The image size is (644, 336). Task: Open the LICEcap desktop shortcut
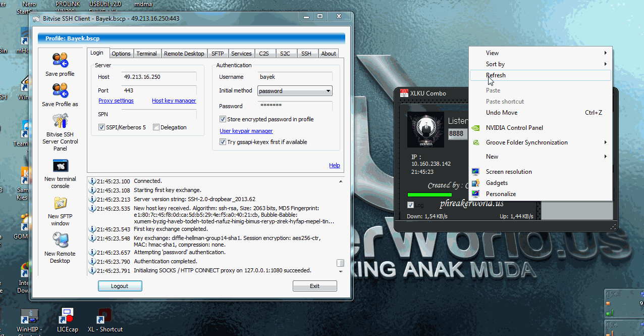67,316
